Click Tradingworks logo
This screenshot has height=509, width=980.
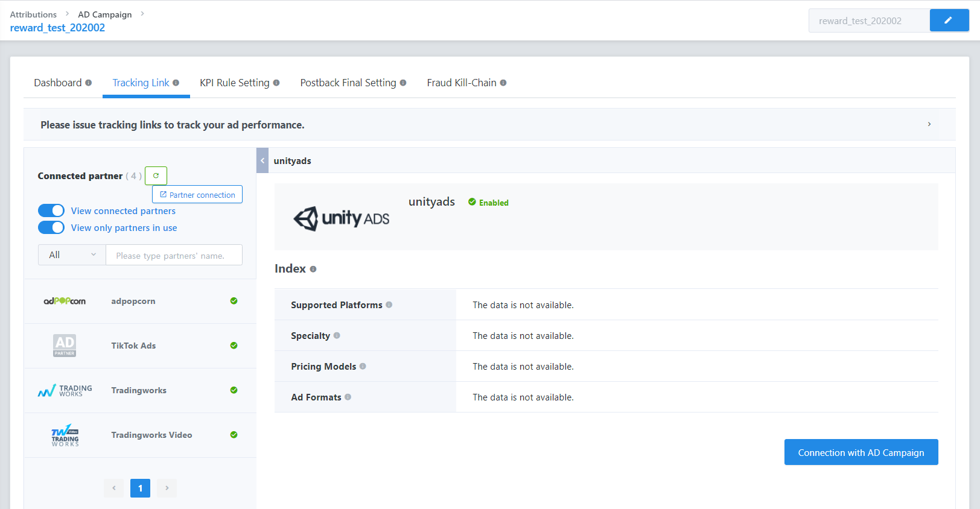65,390
